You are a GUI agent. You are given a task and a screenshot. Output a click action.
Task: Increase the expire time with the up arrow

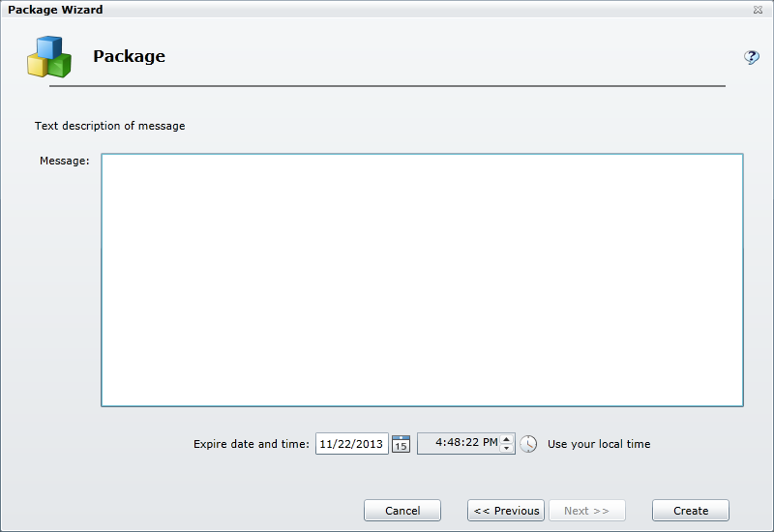click(x=506, y=439)
